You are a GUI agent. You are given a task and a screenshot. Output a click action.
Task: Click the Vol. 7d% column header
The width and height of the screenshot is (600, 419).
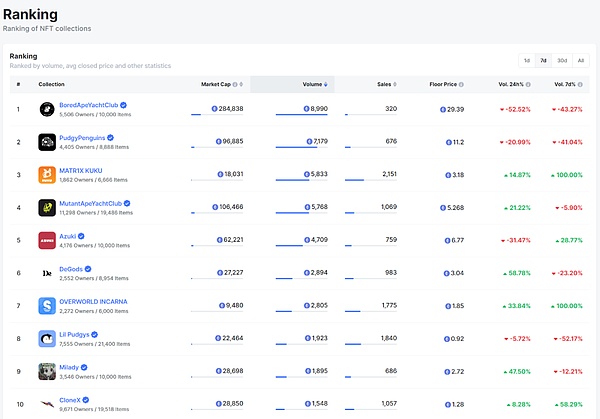click(x=565, y=84)
